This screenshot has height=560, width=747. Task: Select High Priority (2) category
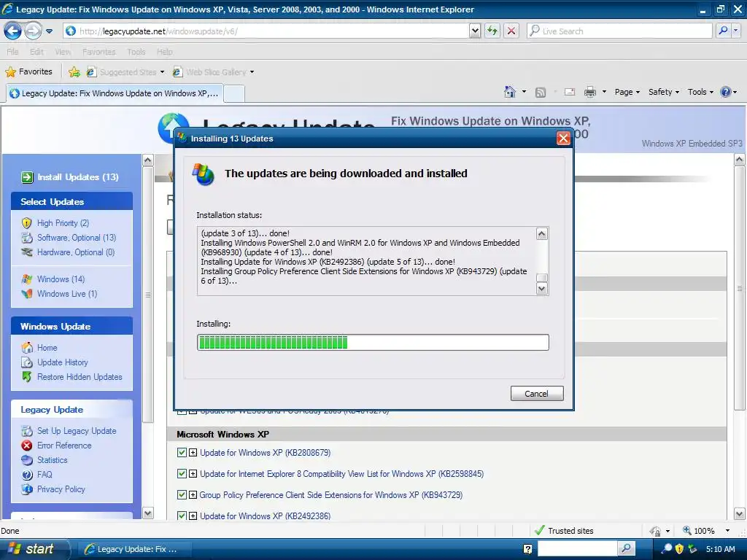pyautogui.click(x=63, y=223)
